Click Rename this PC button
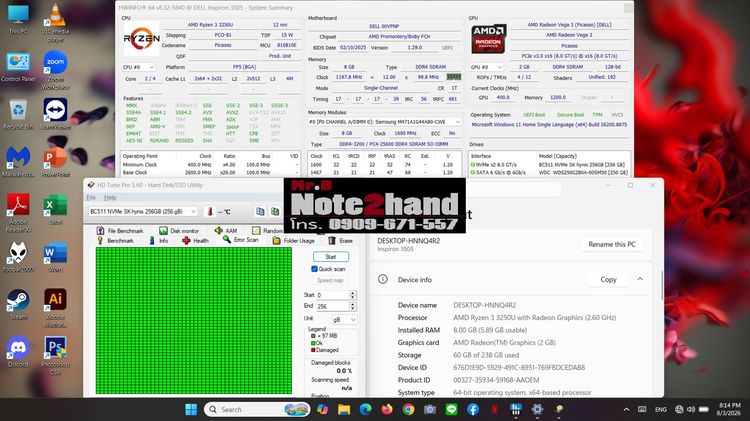Screen dimensions: 750x421 click(x=612, y=244)
